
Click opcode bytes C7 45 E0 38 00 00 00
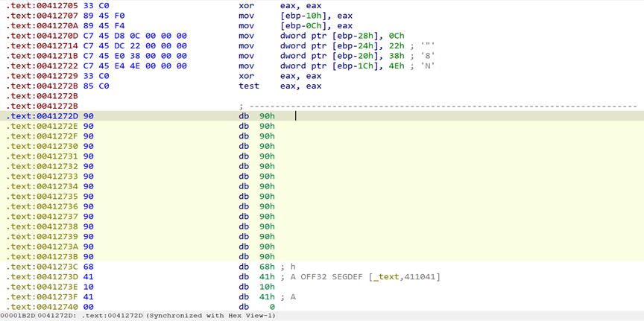(135, 56)
